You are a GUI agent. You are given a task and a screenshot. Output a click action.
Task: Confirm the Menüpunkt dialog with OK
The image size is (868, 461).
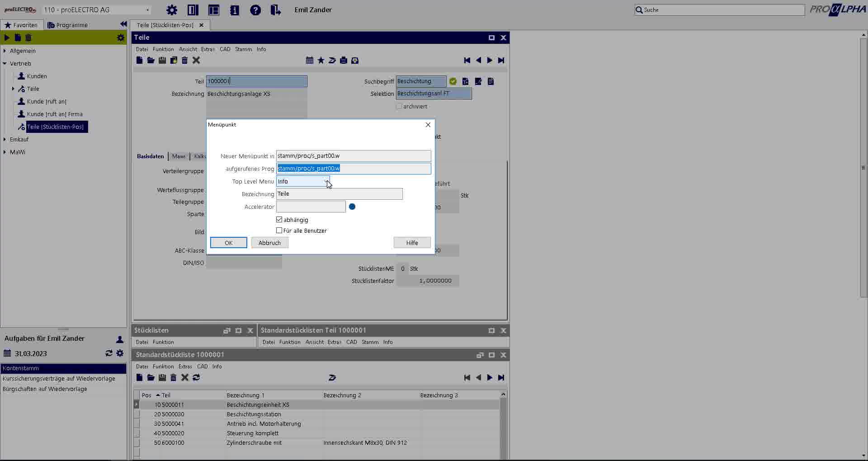(229, 243)
